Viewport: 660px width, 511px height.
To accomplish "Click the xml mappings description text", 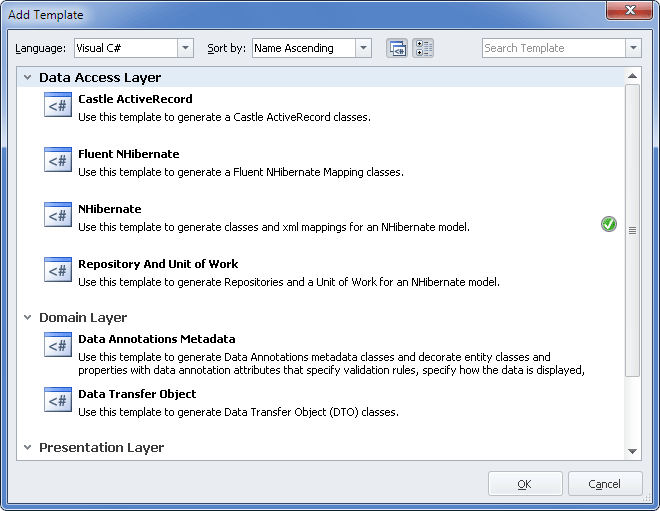I will point(274,227).
